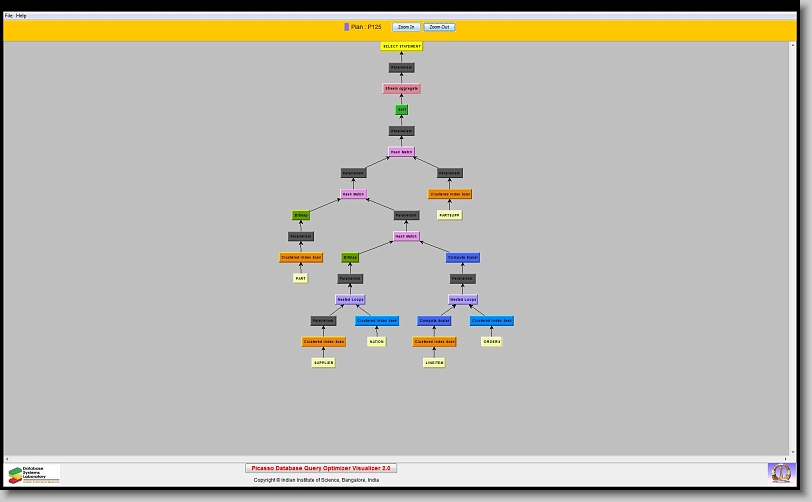The image size is (812, 502).
Task: Open the Help menu
Action: coord(22,16)
